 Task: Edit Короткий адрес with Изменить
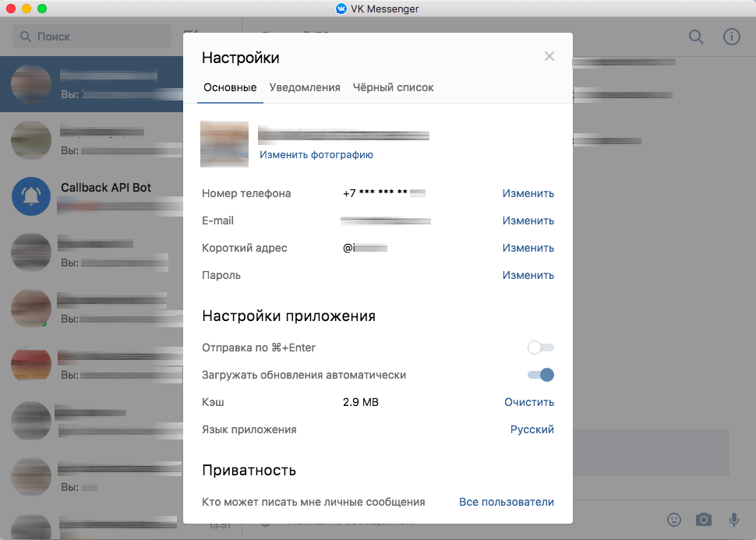pyautogui.click(x=528, y=248)
